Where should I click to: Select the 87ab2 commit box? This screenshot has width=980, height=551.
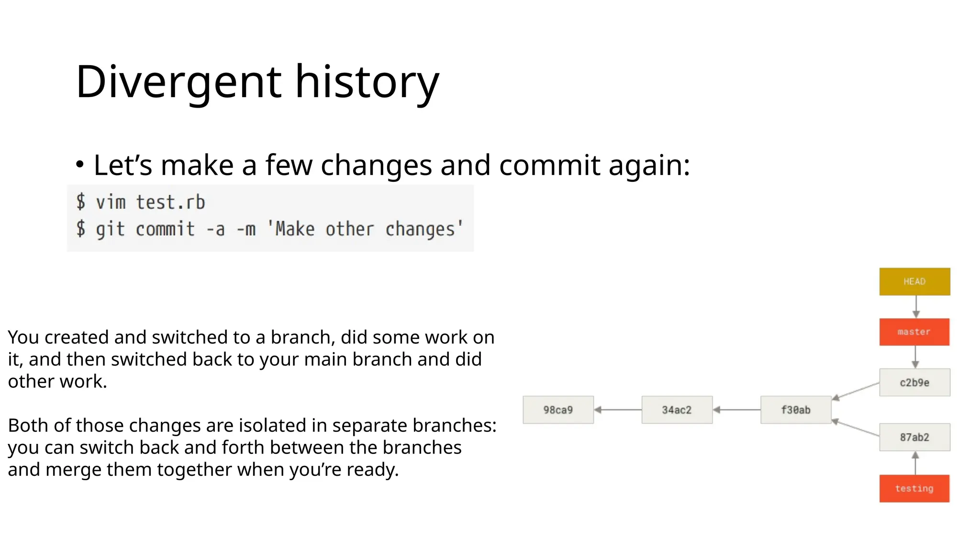(x=914, y=437)
